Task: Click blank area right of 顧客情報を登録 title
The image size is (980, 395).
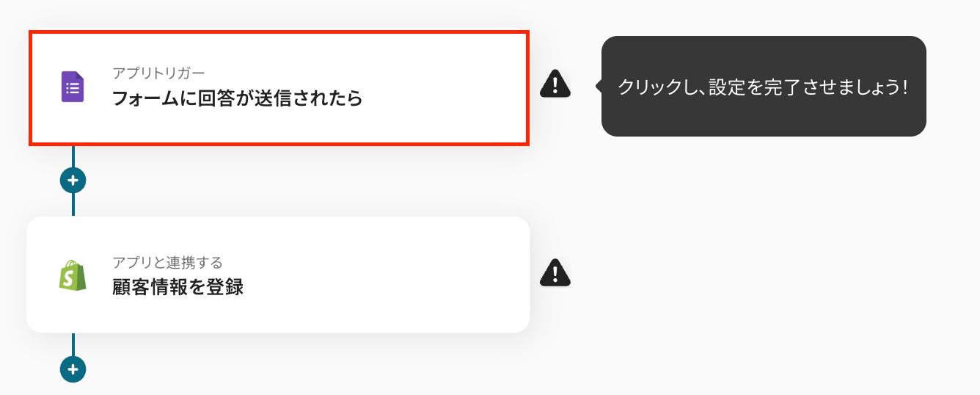Action: 381,288
